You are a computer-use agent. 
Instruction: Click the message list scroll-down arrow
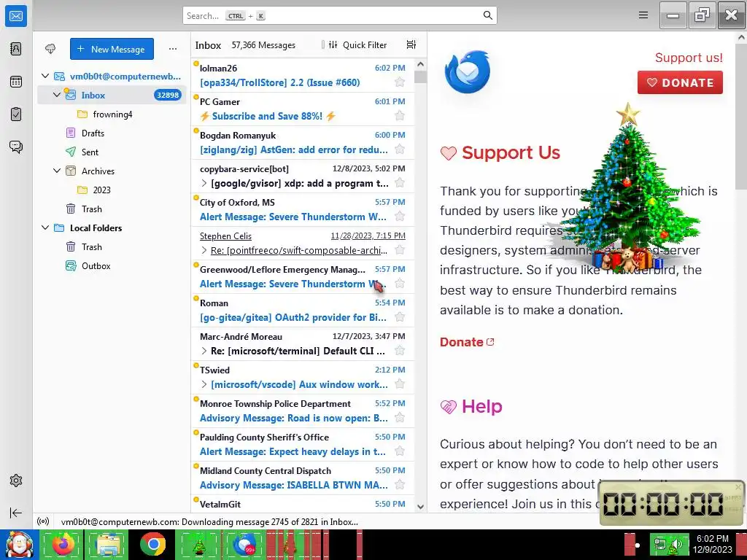click(x=420, y=507)
